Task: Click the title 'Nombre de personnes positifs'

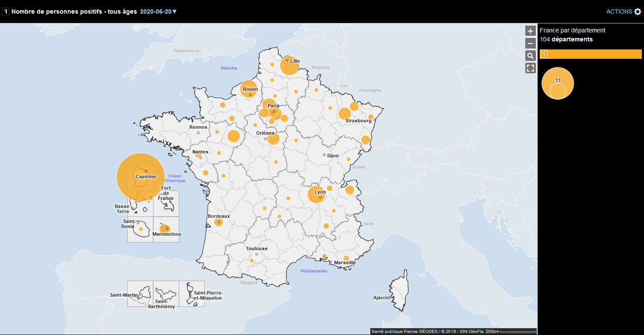Action: [57, 12]
